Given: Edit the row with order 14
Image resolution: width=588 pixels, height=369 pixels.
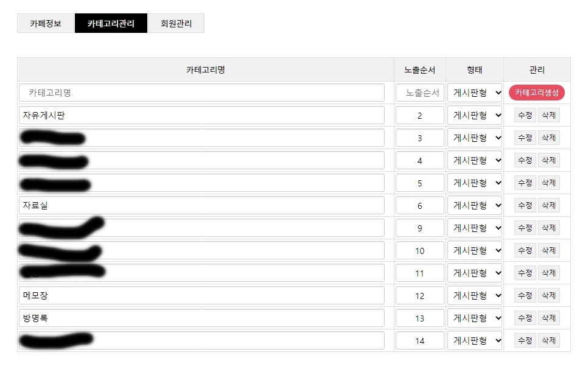Looking at the screenshot, I should click(x=525, y=340).
